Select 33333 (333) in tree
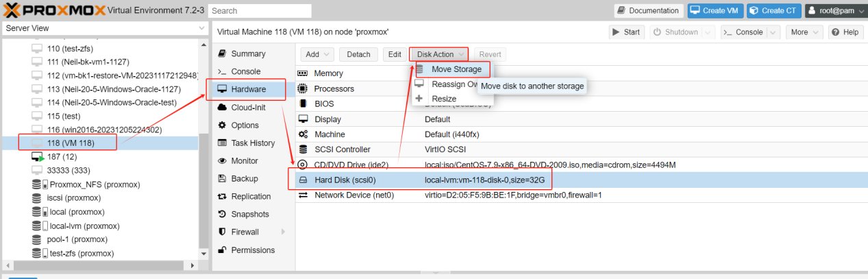This screenshot has height=279, width=868. 68,170
